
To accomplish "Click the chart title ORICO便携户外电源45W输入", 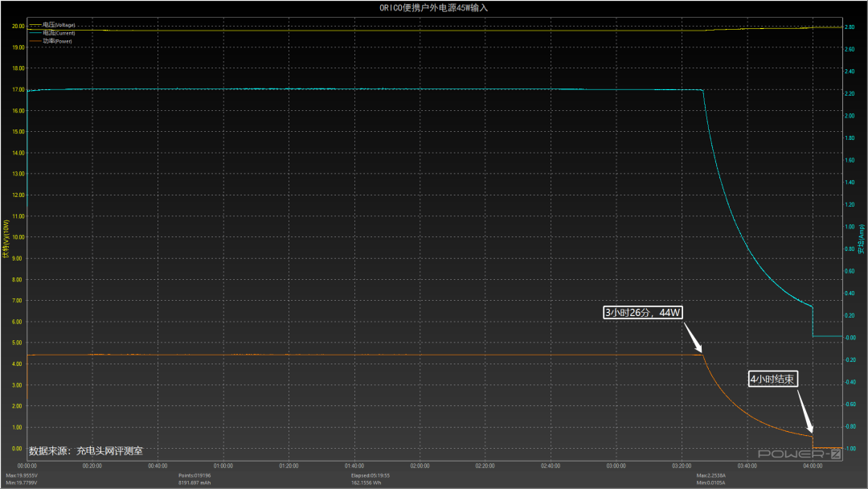I will tap(433, 8).
